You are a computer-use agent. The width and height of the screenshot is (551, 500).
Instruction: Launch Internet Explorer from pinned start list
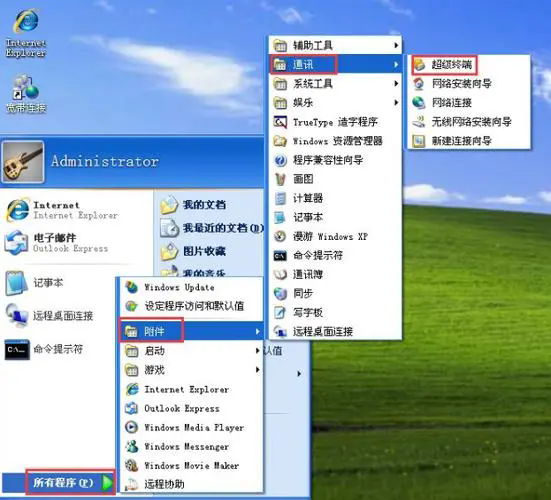63,210
